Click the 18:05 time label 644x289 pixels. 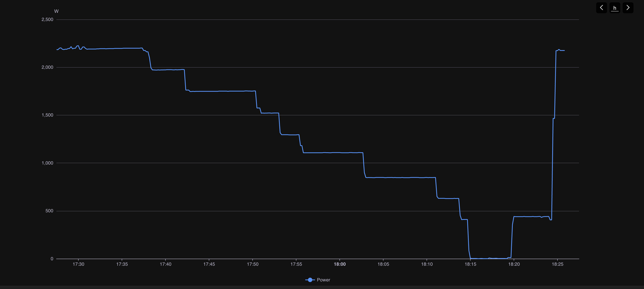pyautogui.click(x=383, y=264)
